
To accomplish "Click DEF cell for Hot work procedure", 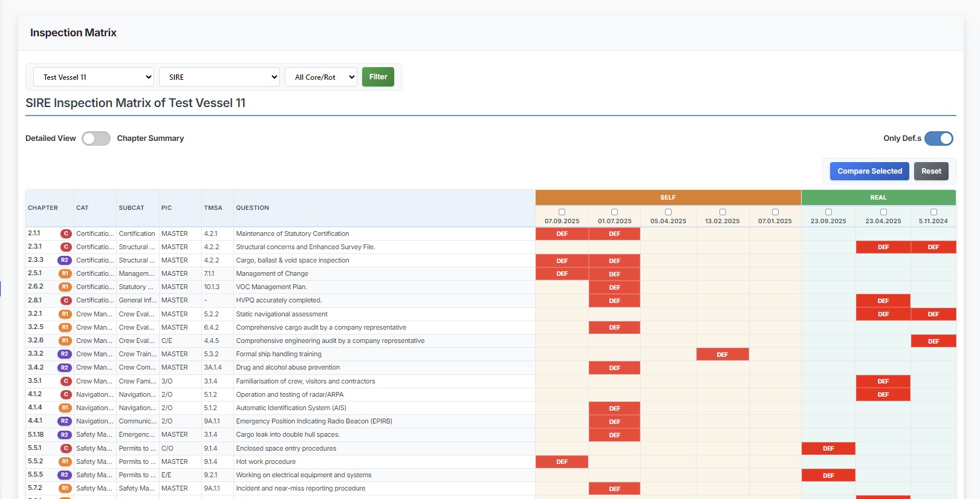I will (x=562, y=462).
